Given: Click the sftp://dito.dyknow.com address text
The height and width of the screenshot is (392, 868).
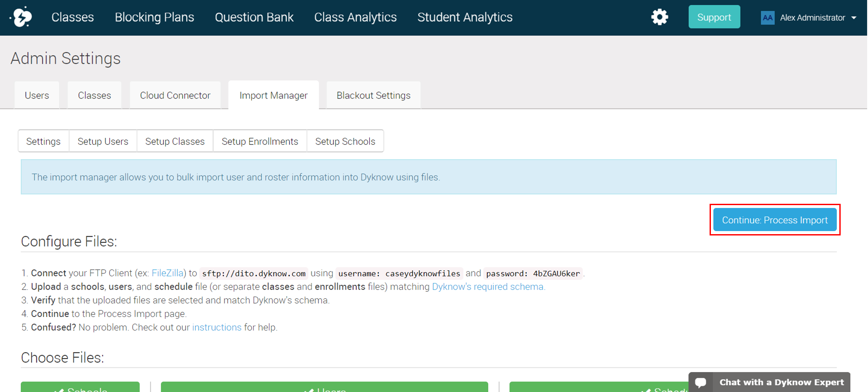Looking at the screenshot, I should tap(254, 274).
